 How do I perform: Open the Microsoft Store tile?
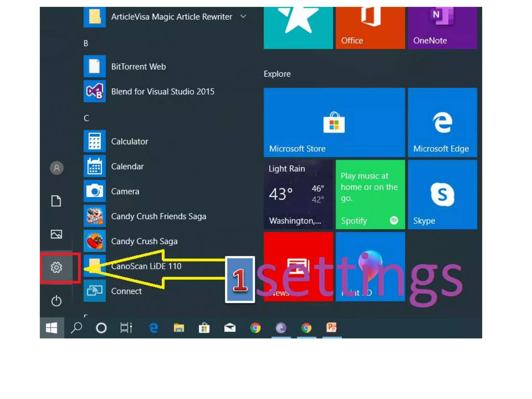coord(334,123)
